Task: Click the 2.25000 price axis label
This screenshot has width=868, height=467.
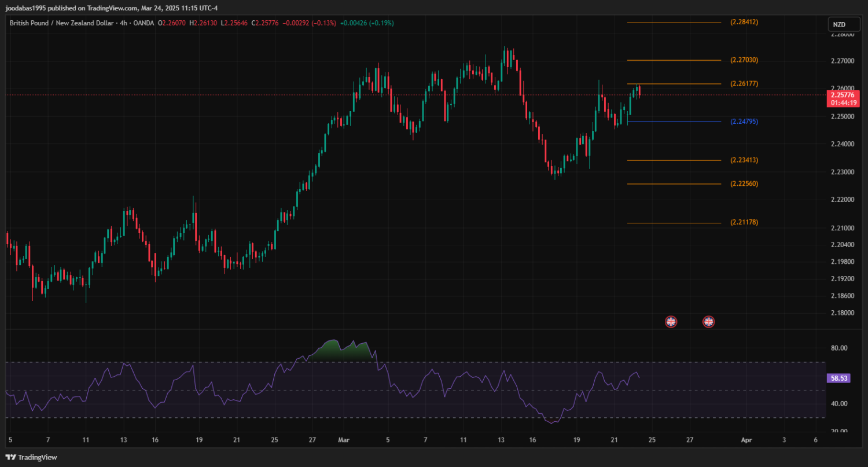Action: coord(842,117)
